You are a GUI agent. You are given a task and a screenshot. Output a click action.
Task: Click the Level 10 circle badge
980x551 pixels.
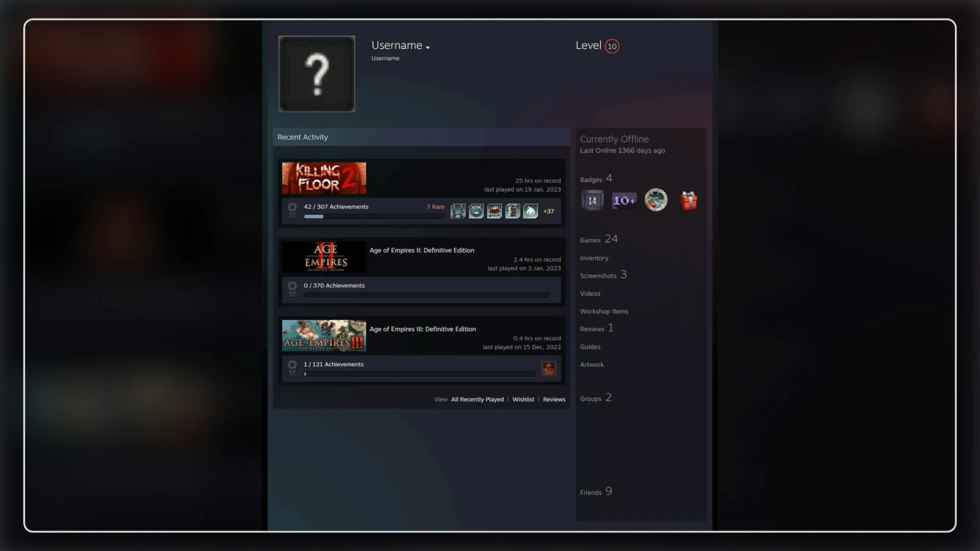coord(612,46)
